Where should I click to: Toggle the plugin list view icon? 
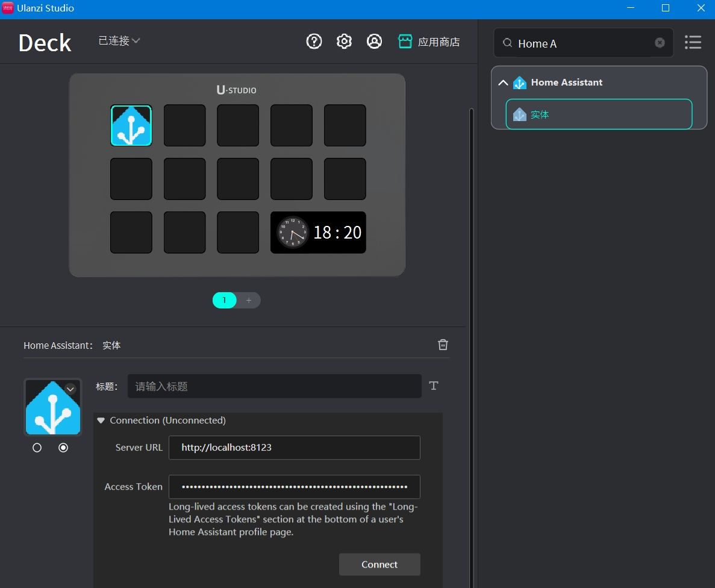click(693, 42)
